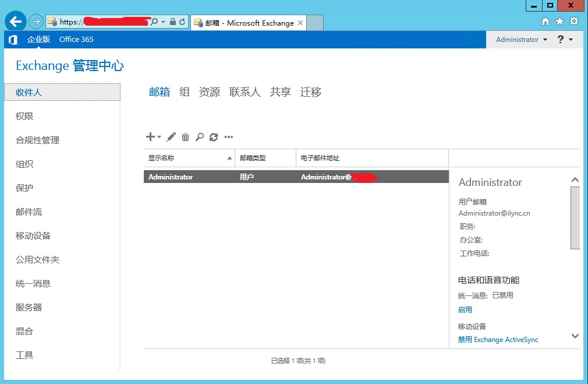The image size is (588, 384).
Task: Open 权限 in the left navigation
Action: click(24, 117)
